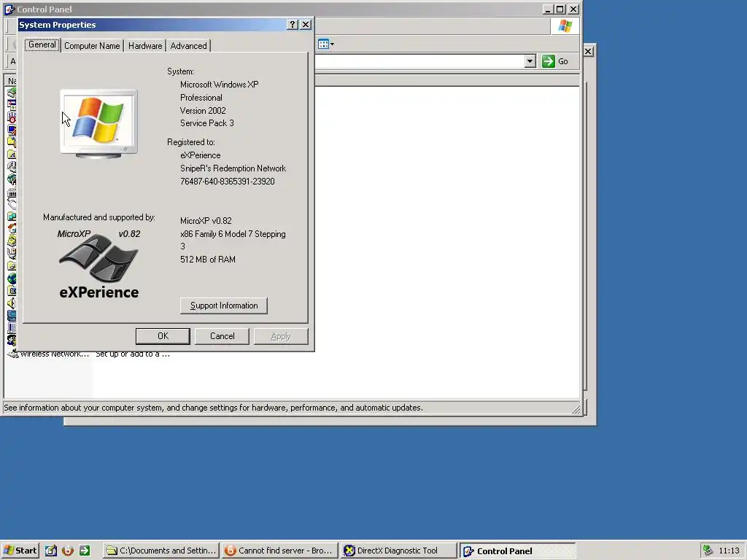Click the notepad quick launch icon

[x=51, y=551]
